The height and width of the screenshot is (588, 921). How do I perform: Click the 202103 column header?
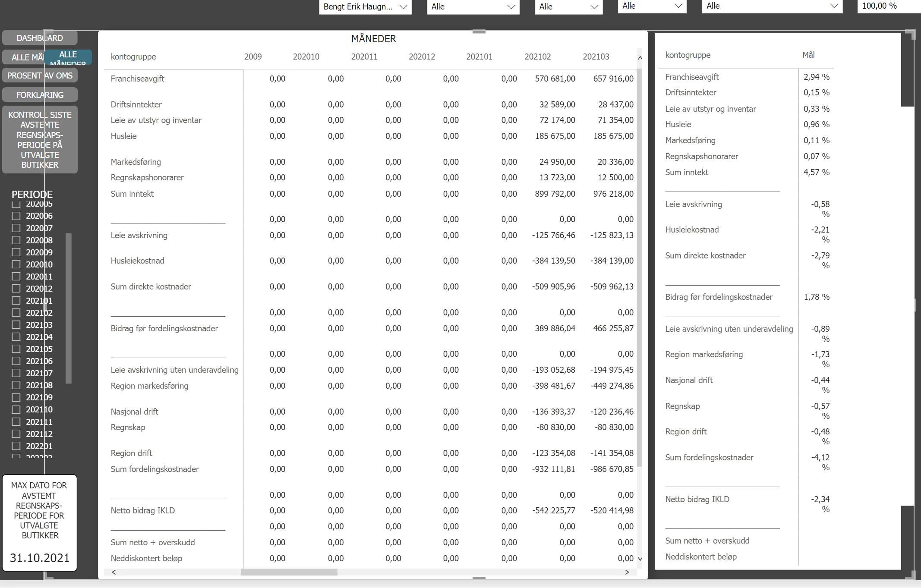click(x=596, y=57)
